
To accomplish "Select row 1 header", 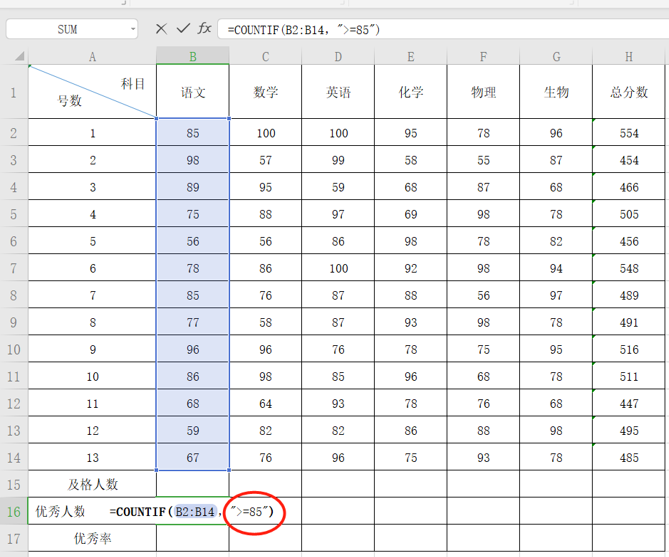I will tap(14, 92).
